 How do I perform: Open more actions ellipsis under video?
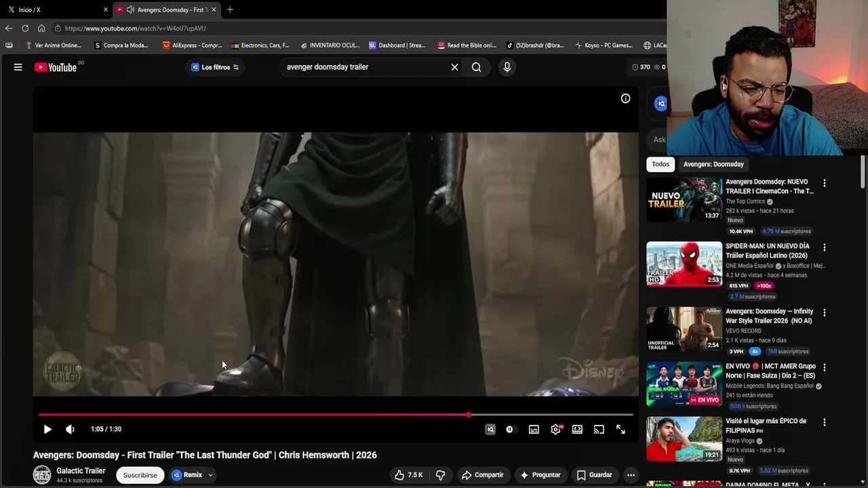coord(631,475)
